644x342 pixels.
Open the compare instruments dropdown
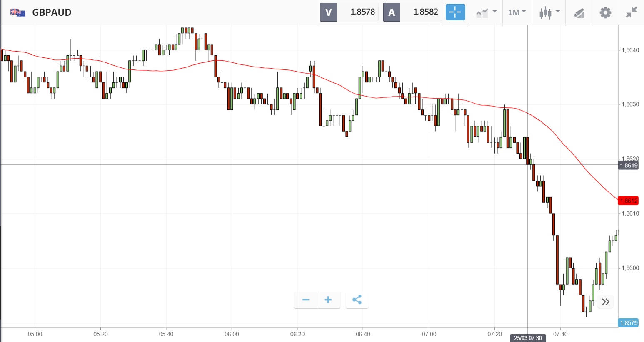486,12
